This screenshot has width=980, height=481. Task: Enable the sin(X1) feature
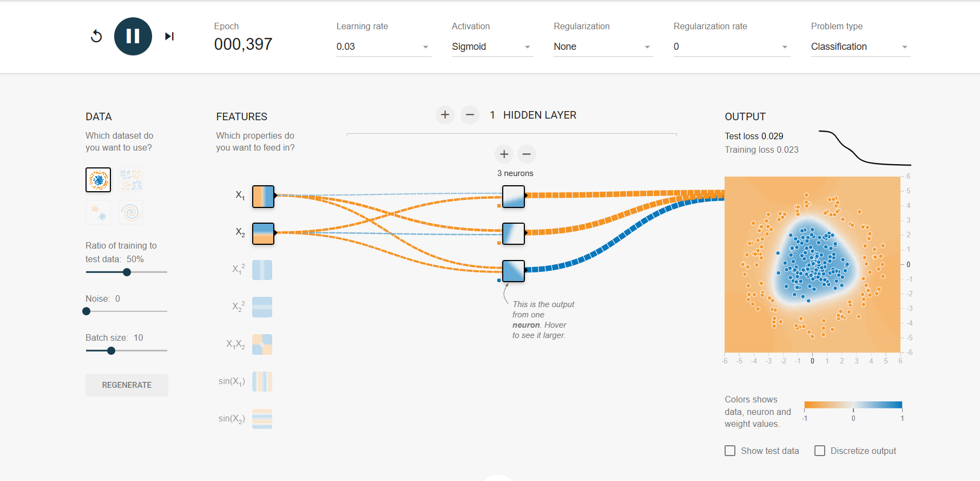point(262,382)
